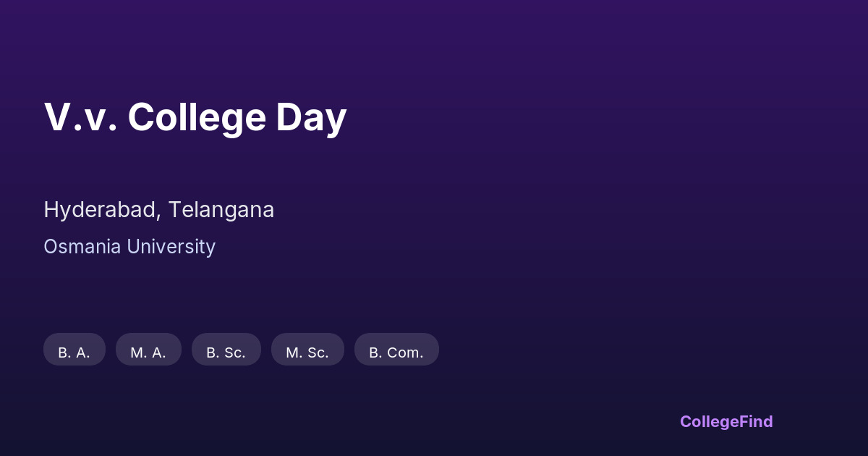Click the Sc. text in the M. Sc. chip
The height and width of the screenshot is (456, 868).
[x=318, y=352]
